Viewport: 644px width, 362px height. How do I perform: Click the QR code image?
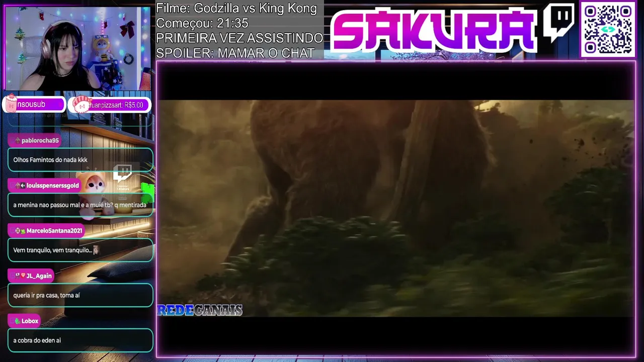608,29
